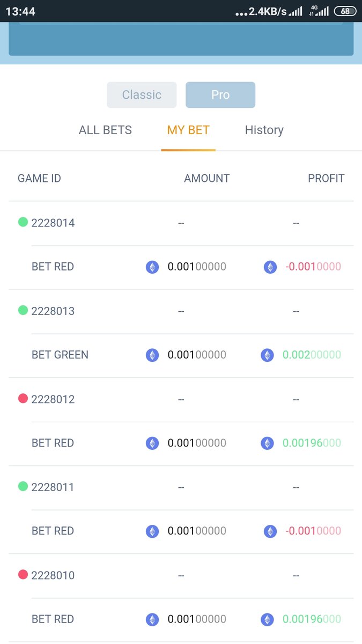Select the MY BET tab
This screenshot has height=644, width=362.
click(188, 130)
